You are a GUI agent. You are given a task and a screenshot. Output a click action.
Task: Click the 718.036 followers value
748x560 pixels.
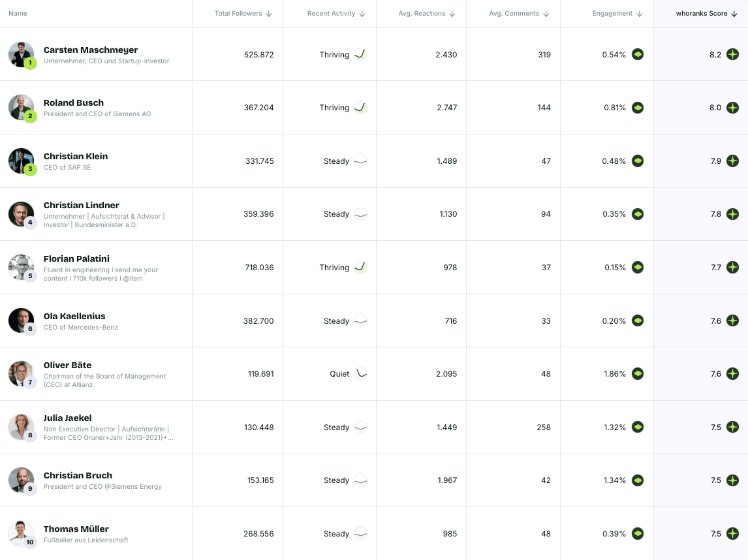[x=260, y=268]
